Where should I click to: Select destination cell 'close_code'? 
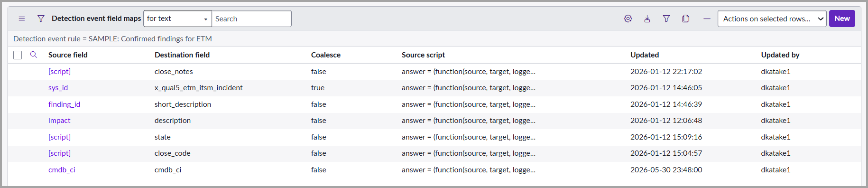(x=172, y=153)
